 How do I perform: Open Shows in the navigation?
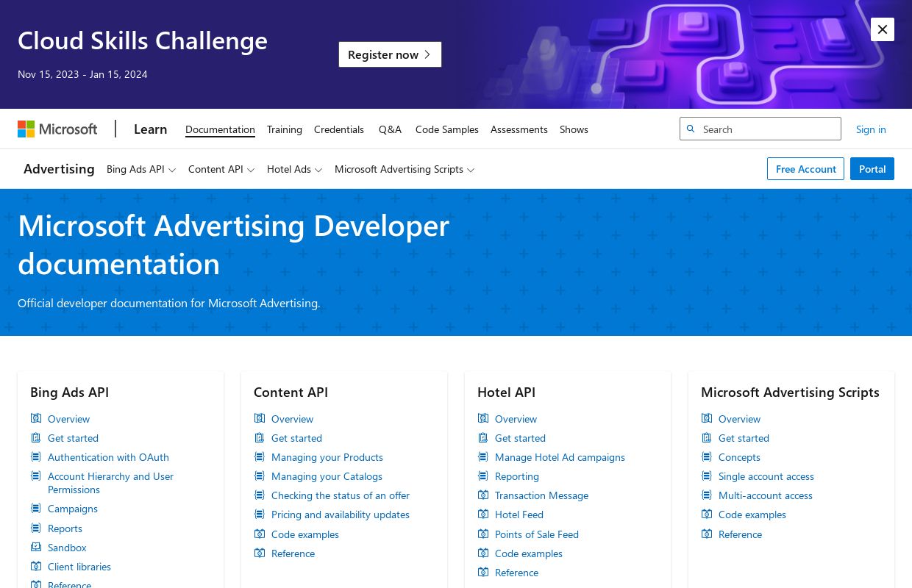[574, 129]
